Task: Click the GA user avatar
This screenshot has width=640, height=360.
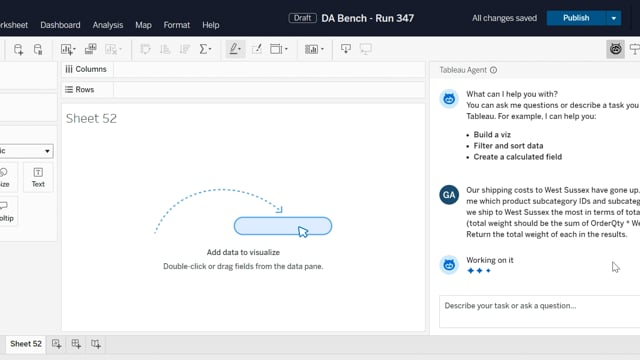Action: click(449, 195)
